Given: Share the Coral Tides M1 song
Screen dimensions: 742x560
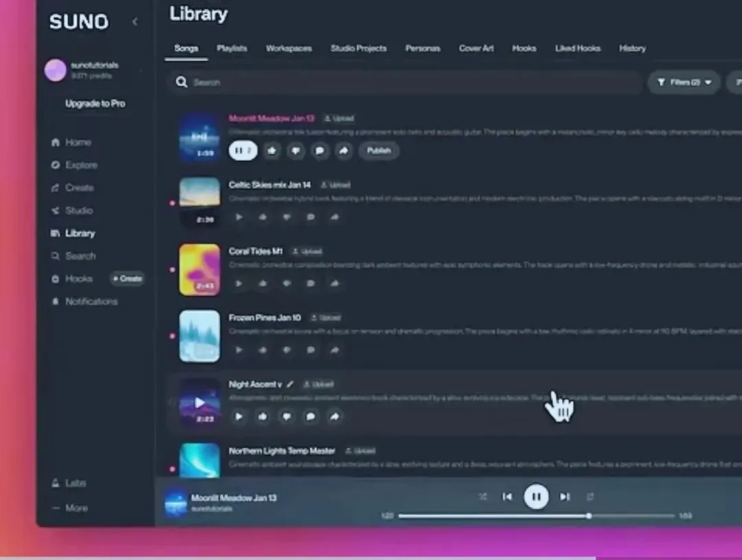Looking at the screenshot, I should click(335, 284).
